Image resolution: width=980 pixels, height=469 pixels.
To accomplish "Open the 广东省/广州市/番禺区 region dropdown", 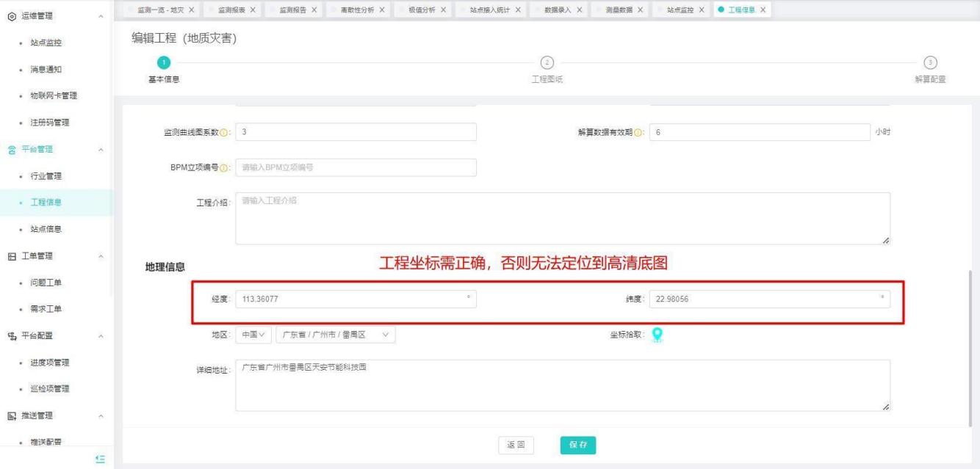I will click(334, 335).
